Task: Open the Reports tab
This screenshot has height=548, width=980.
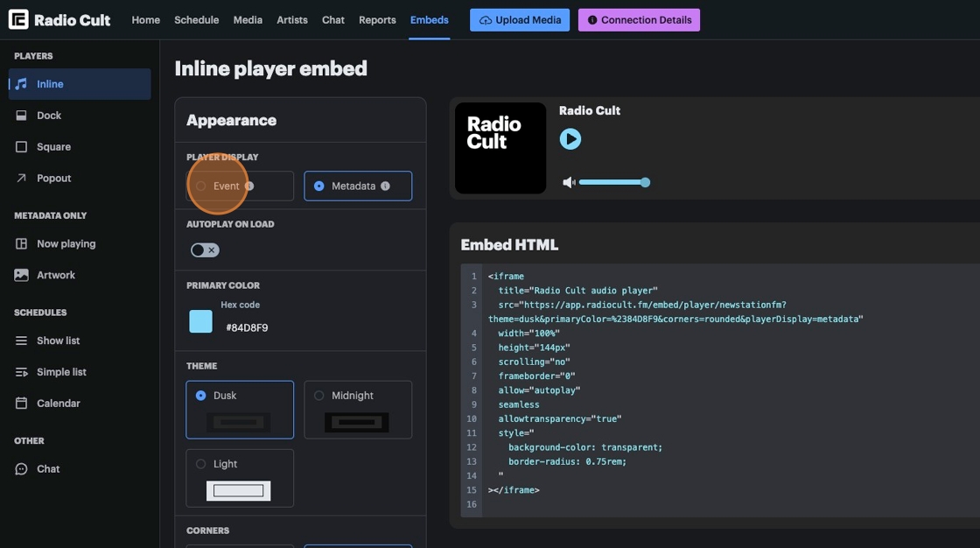Action: coord(377,20)
